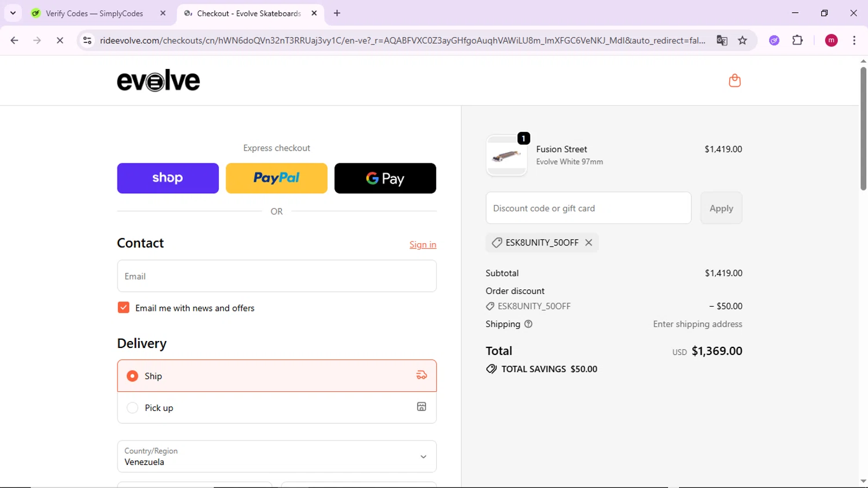Focus the Discount code or gift card field
The width and height of the screenshot is (868, 488).
589,208
